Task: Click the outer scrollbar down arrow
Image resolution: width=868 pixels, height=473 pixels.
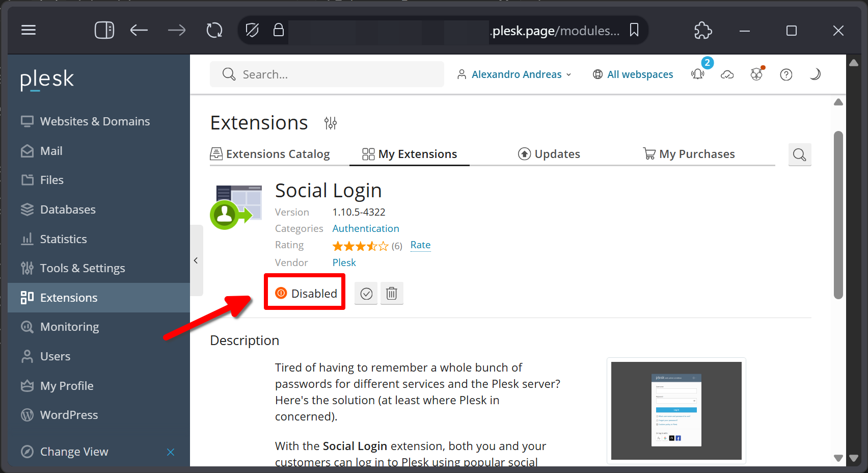Action: pos(854,458)
